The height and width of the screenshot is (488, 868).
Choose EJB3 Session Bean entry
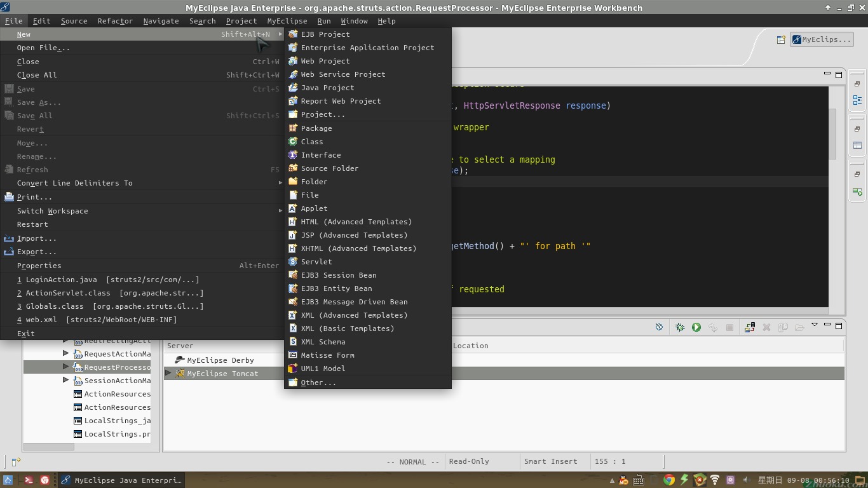[x=368, y=275]
